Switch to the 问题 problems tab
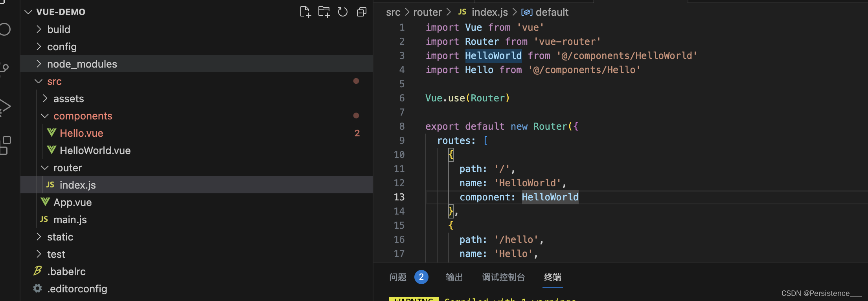The width and height of the screenshot is (868, 301). pyautogui.click(x=398, y=277)
